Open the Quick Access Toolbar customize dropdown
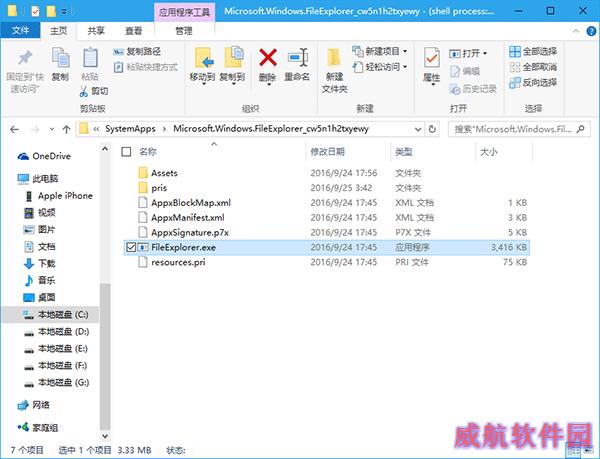 [x=64, y=12]
